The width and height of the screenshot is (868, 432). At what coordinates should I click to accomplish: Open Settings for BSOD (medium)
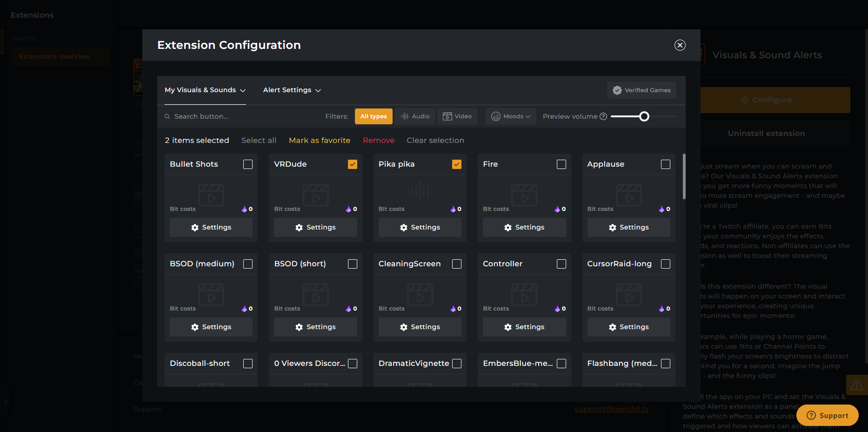tap(211, 327)
